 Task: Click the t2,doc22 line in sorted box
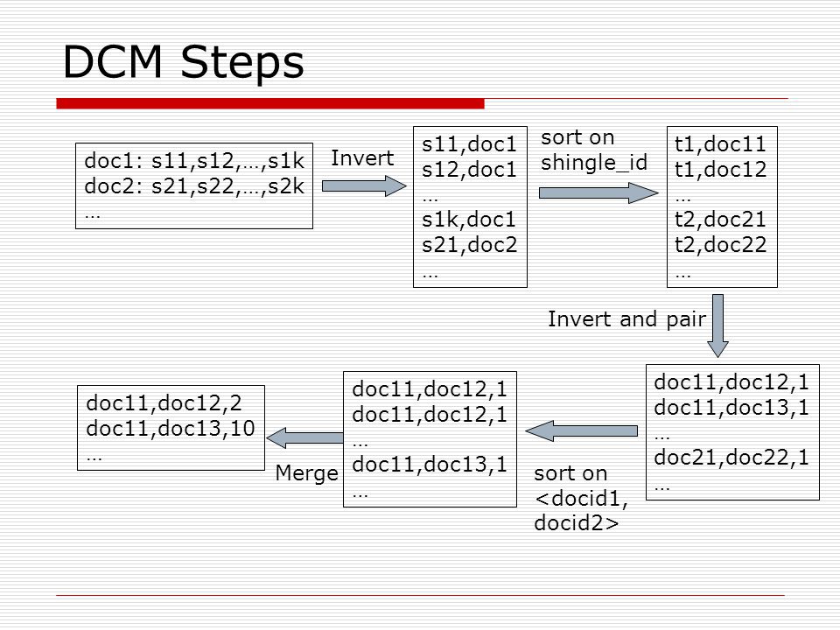point(720,245)
